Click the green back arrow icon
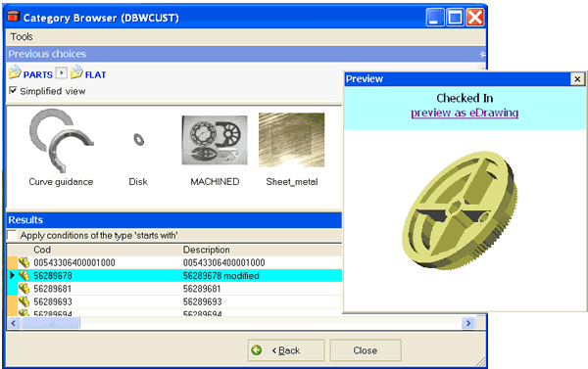Screen dimensions: 588x369 coord(257,350)
